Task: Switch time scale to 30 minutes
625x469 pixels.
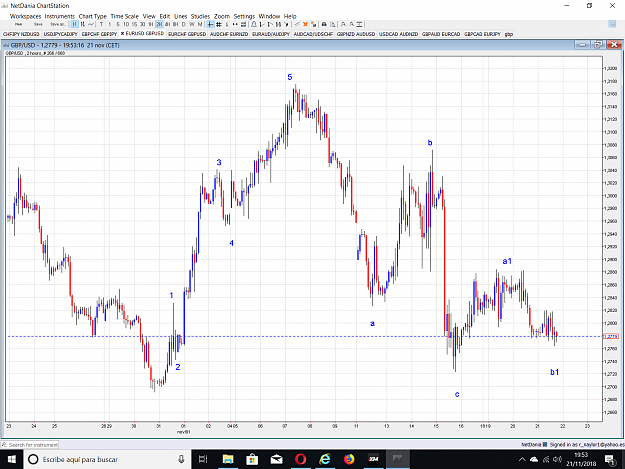Action: (142, 24)
